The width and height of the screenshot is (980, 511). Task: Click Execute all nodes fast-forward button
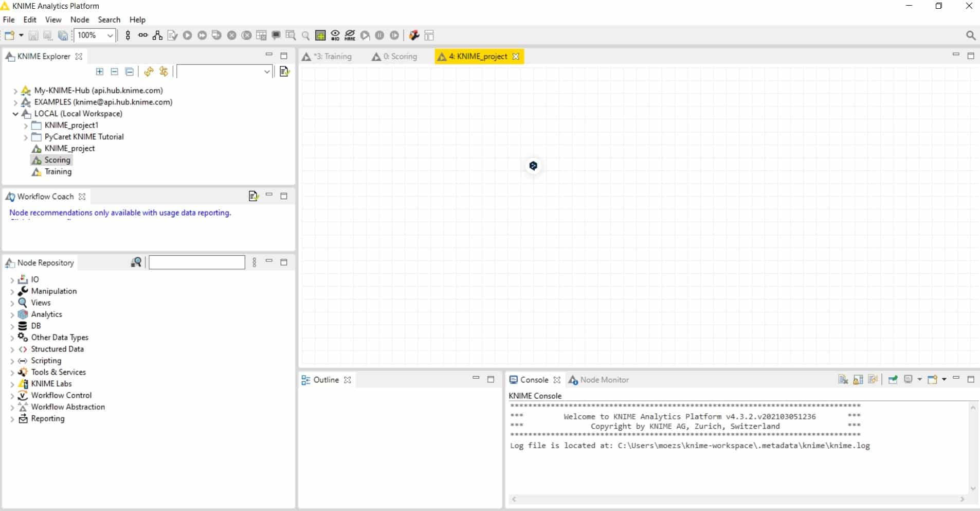202,36
